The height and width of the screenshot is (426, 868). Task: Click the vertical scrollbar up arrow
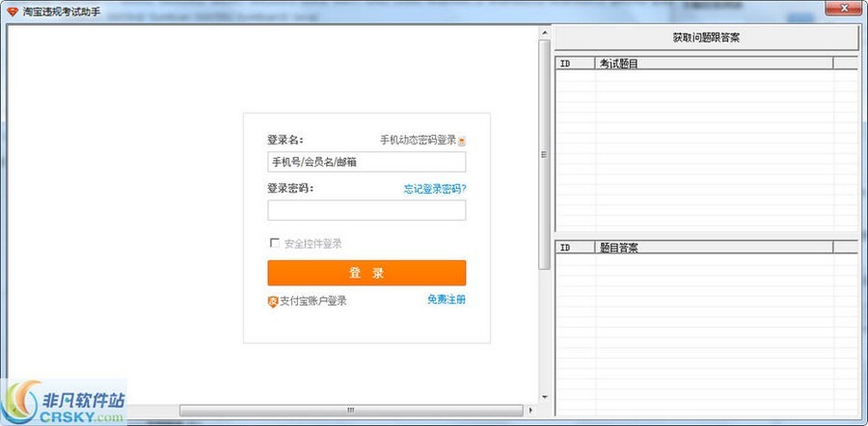545,32
